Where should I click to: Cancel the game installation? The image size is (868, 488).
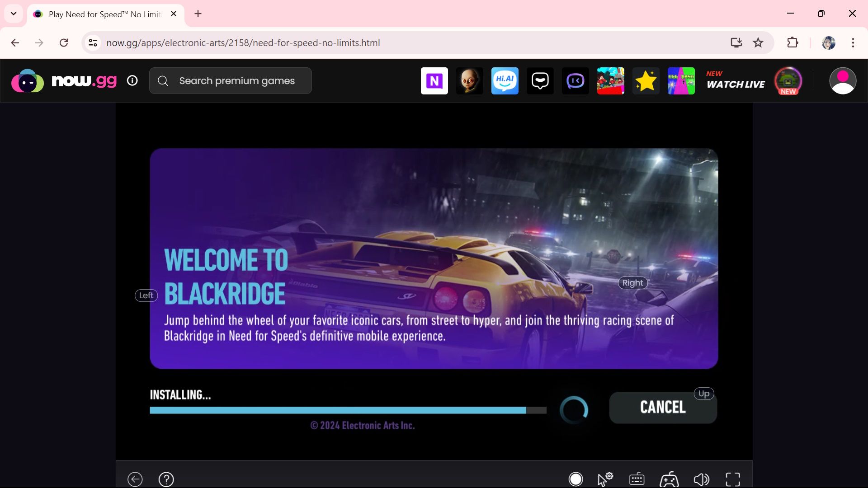[x=663, y=408]
